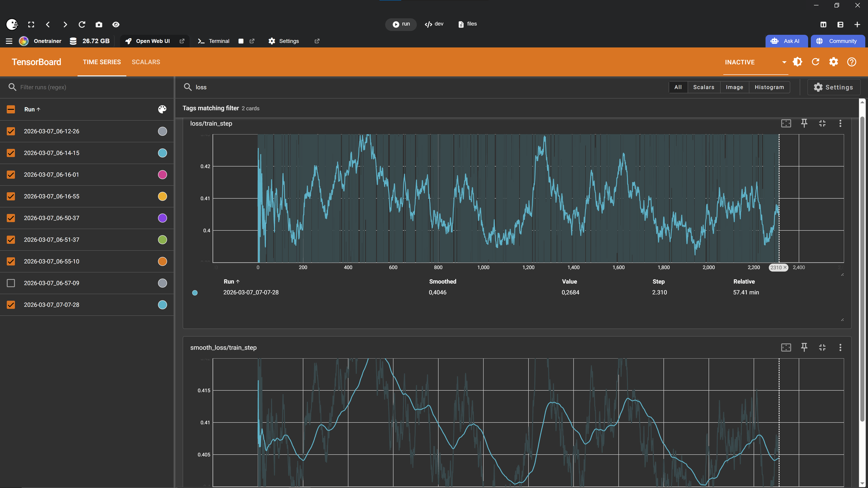
Task: Fit loss/train_step chart domain to data
Action: coord(786,124)
